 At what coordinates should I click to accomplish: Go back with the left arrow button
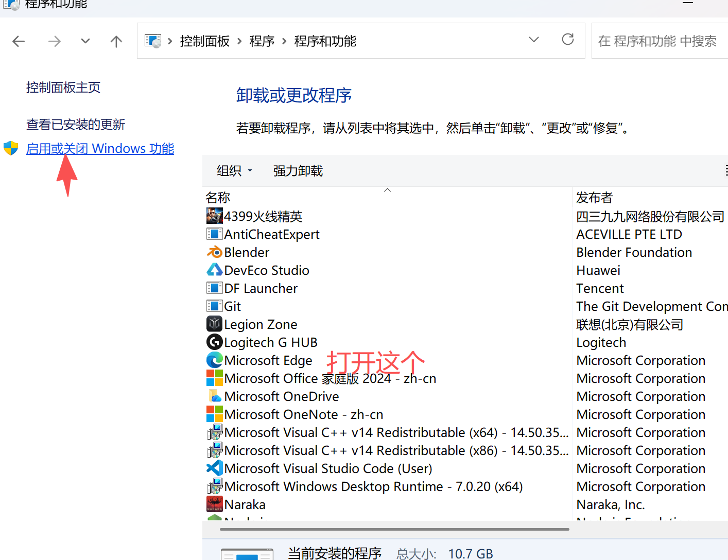coord(19,41)
